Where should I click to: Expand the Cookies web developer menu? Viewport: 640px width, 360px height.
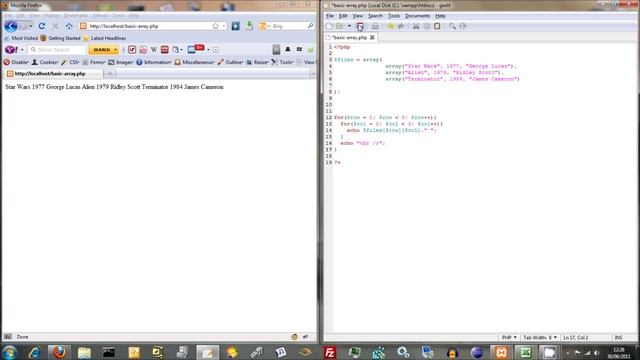pyautogui.click(x=45, y=62)
